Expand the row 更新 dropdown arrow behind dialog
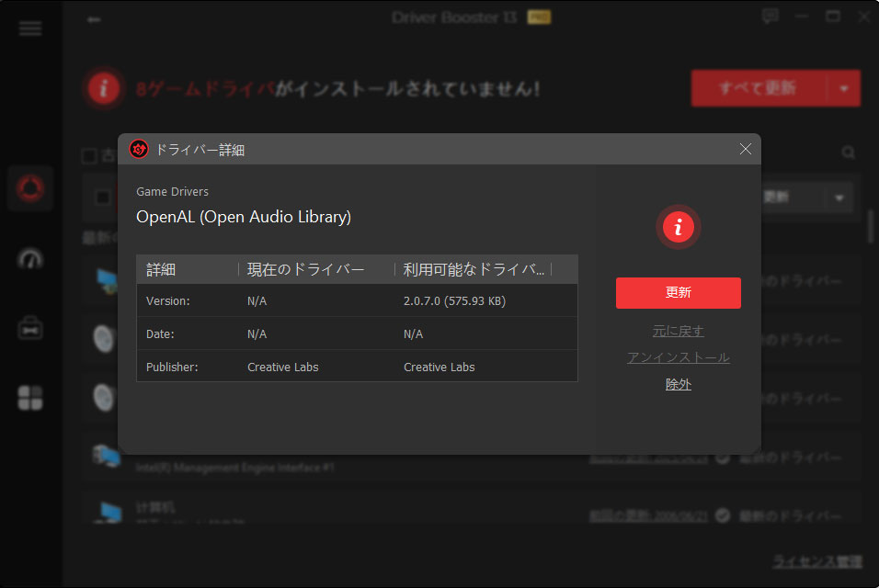879x588 pixels. pos(839,198)
